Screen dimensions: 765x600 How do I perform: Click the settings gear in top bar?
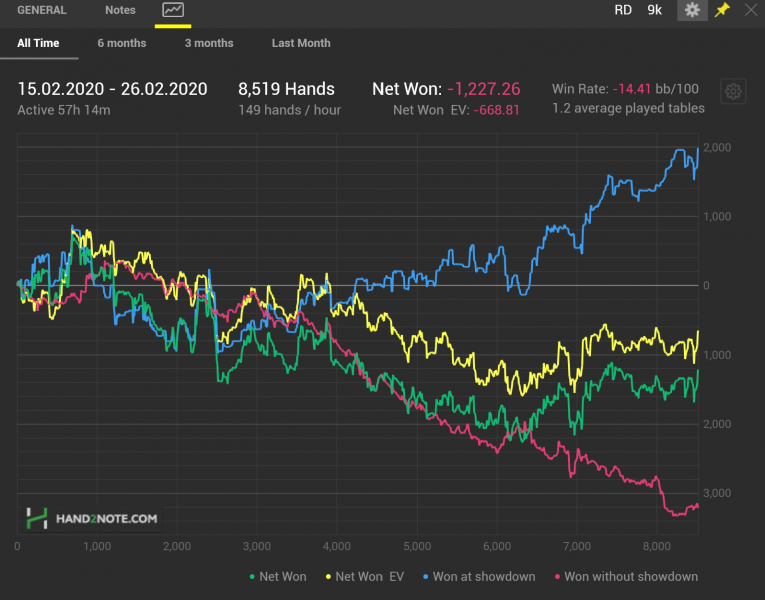[692, 10]
